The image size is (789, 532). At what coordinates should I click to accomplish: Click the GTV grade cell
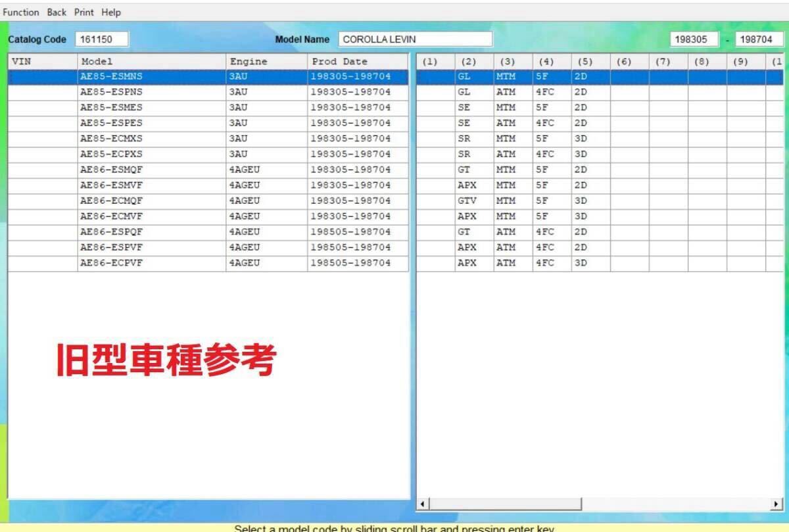point(474,201)
